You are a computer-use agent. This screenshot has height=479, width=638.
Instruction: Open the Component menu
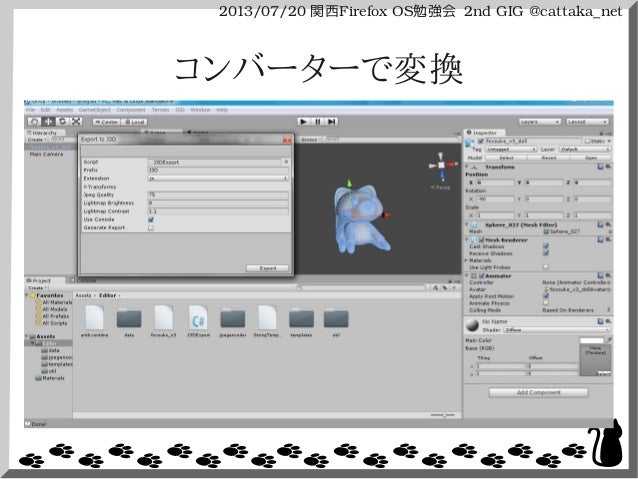pos(131,110)
